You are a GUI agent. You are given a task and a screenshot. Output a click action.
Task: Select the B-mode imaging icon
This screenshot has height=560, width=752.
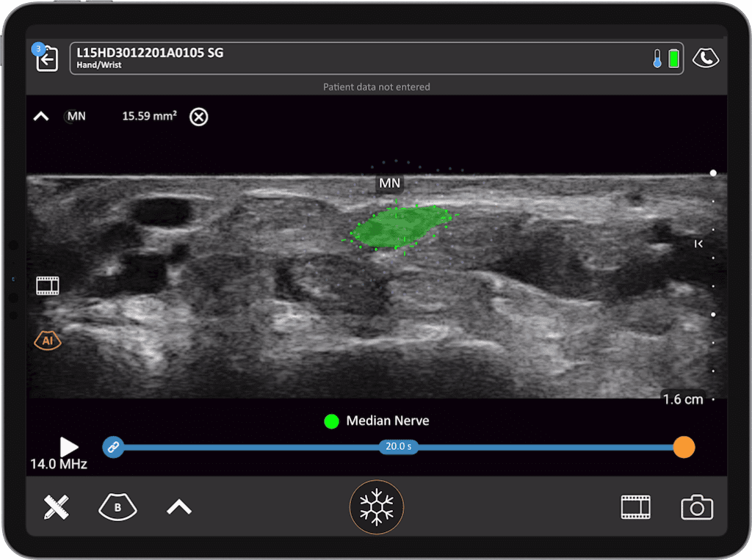point(117,507)
